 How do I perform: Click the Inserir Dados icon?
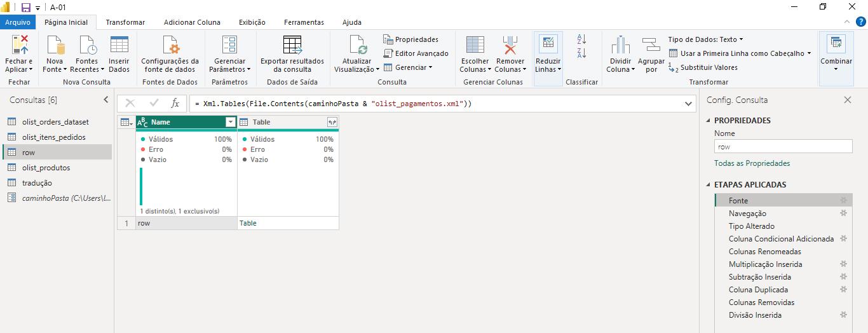pos(119,45)
